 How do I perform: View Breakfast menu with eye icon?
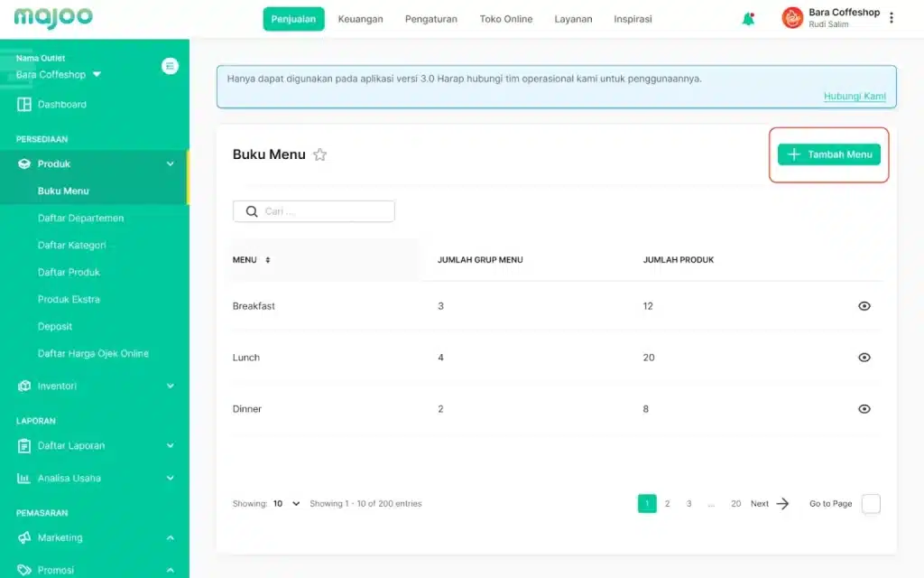(864, 306)
